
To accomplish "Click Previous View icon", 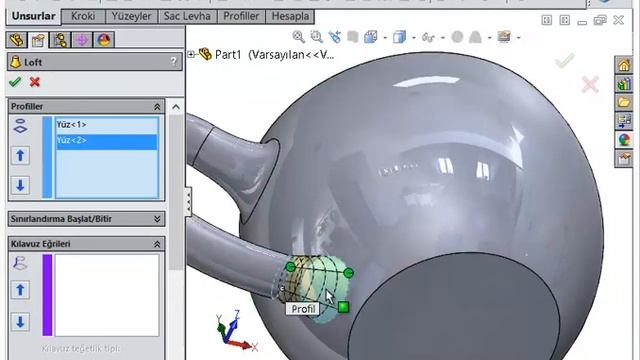I will coord(335,37).
